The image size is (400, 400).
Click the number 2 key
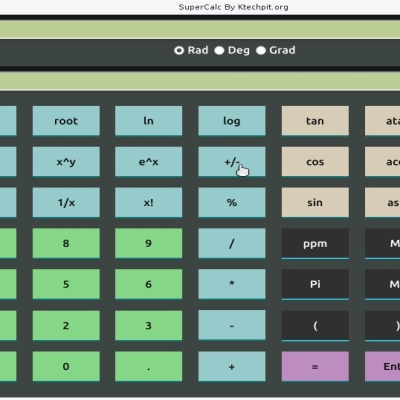[66, 325]
